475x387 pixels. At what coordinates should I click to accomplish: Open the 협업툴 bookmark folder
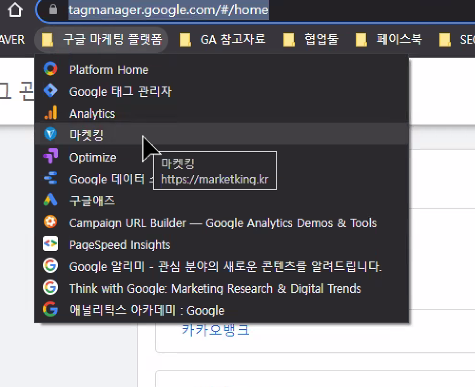click(311, 40)
